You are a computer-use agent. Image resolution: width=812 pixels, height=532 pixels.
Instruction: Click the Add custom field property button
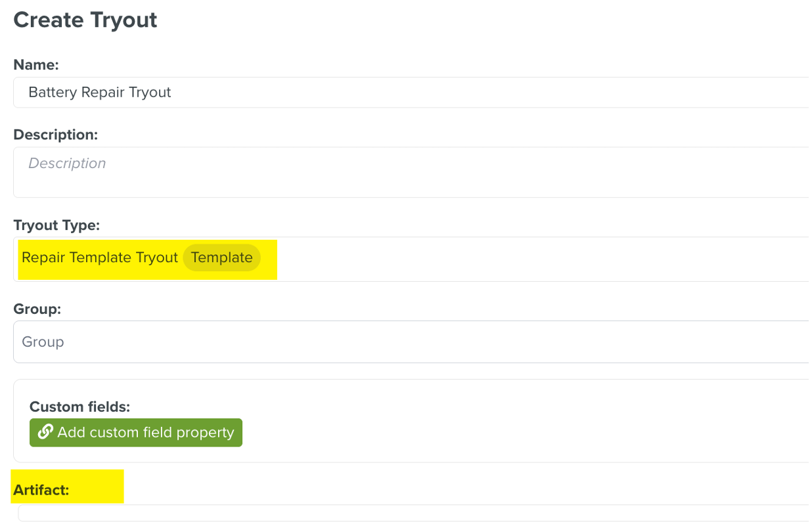(x=136, y=433)
